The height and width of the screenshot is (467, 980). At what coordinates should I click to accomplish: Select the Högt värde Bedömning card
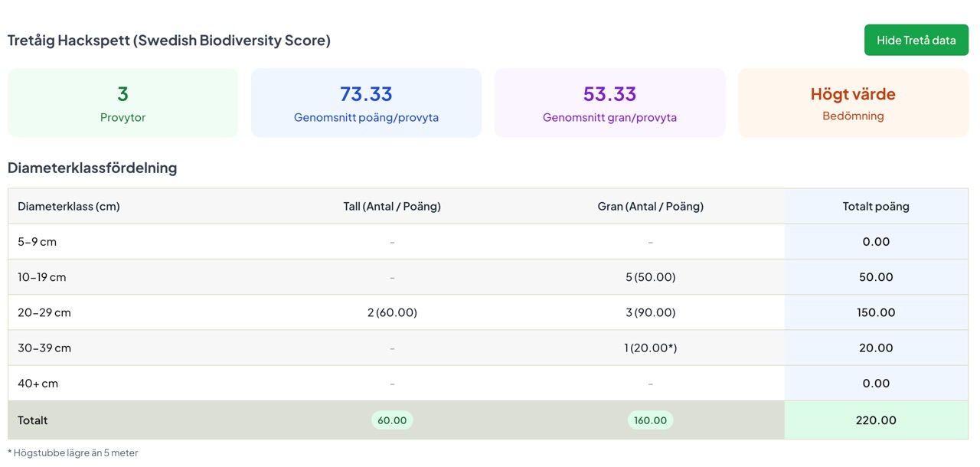(x=853, y=103)
